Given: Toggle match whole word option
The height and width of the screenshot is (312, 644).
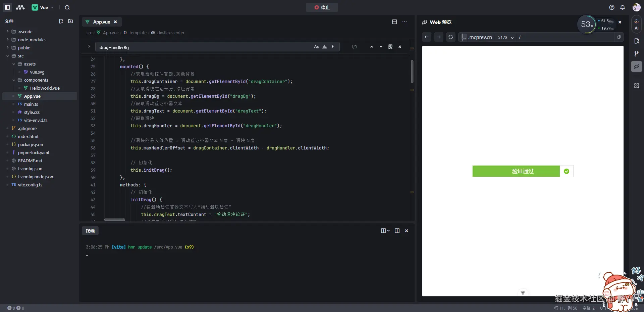Looking at the screenshot, I should point(324,47).
